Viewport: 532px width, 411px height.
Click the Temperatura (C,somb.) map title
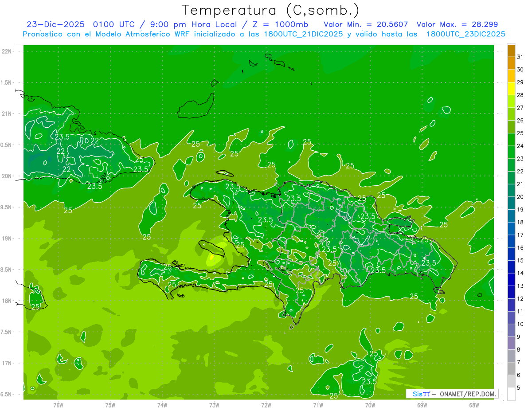click(270, 10)
